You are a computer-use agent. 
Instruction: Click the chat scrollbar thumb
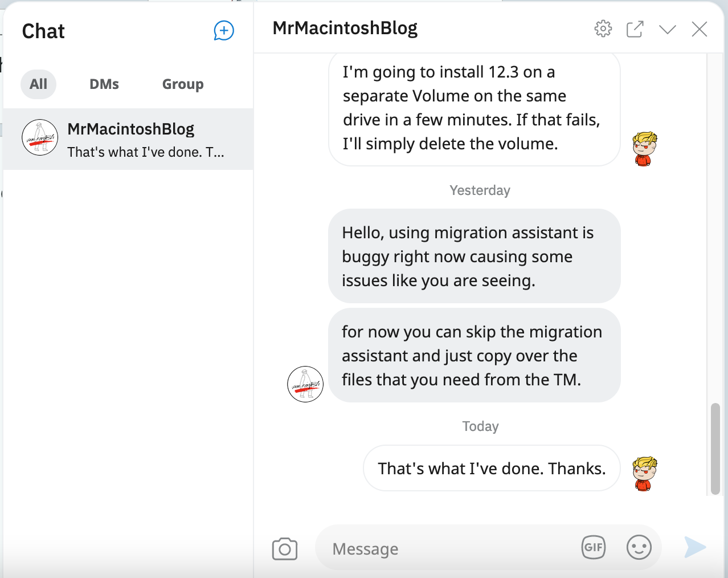pyautogui.click(x=715, y=449)
